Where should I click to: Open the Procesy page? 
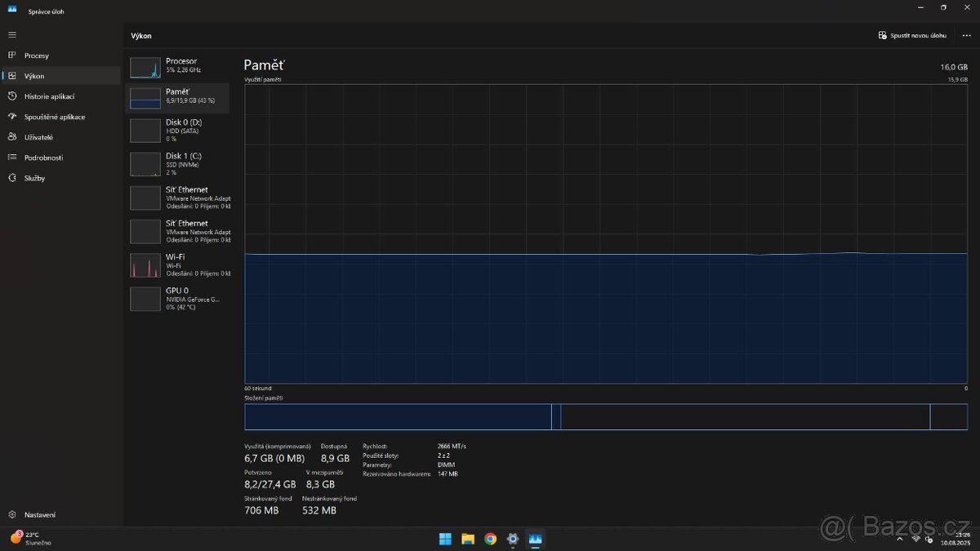[x=37, y=56]
